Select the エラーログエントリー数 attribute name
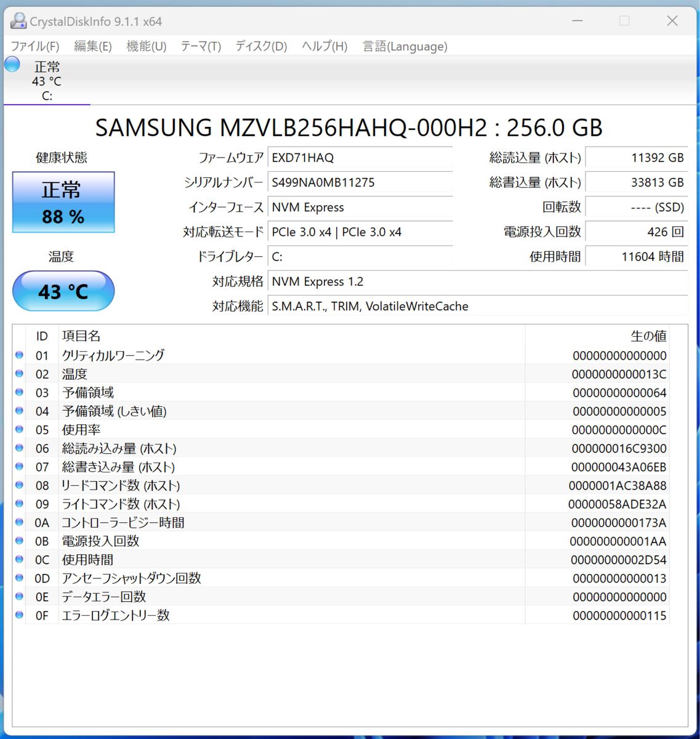700x739 pixels. (x=116, y=615)
